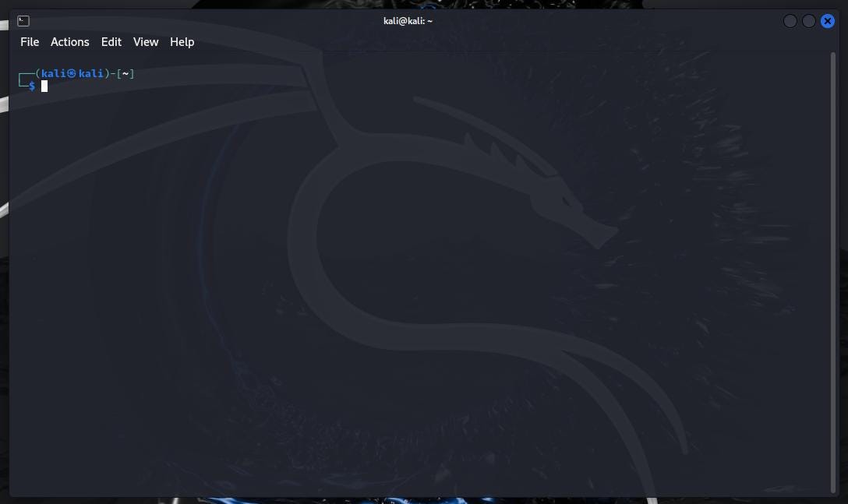Click the '(kali㉿kali)-[~]' prompt text
This screenshot has height=504, width=848.
click(85, 73)
